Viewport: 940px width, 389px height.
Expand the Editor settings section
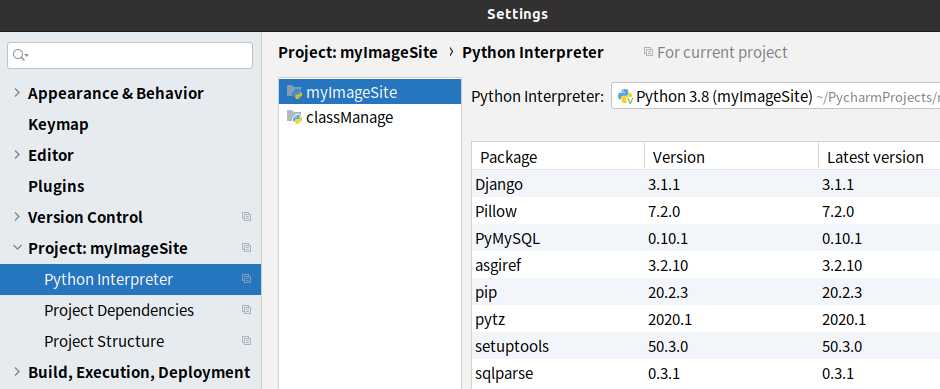(x=17, y=155)
